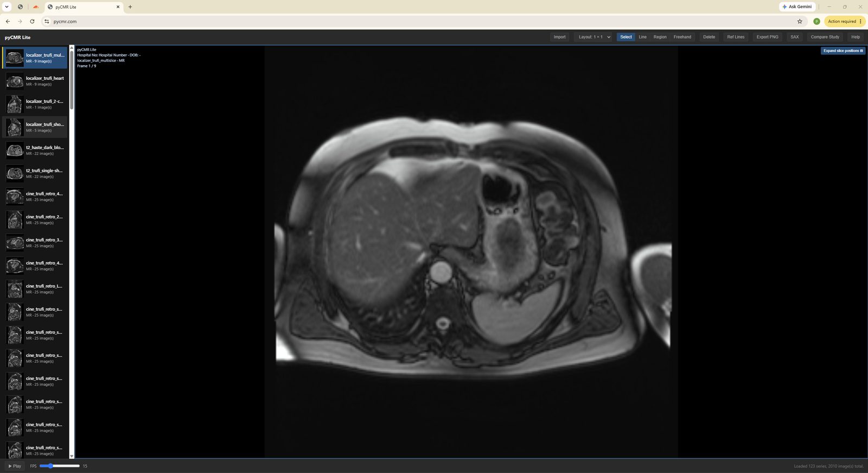Adjust the FPS slider
Viewport: 868px width, 473px height.
[60, 466]
